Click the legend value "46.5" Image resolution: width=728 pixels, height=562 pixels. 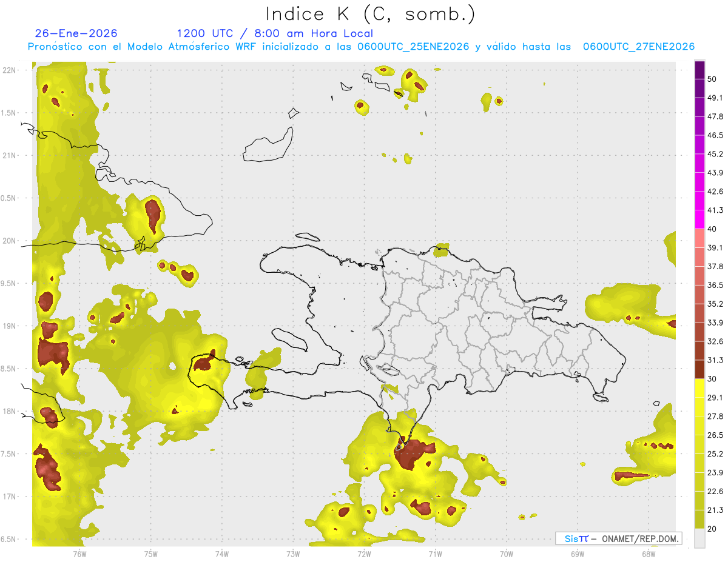pos(715,135)
